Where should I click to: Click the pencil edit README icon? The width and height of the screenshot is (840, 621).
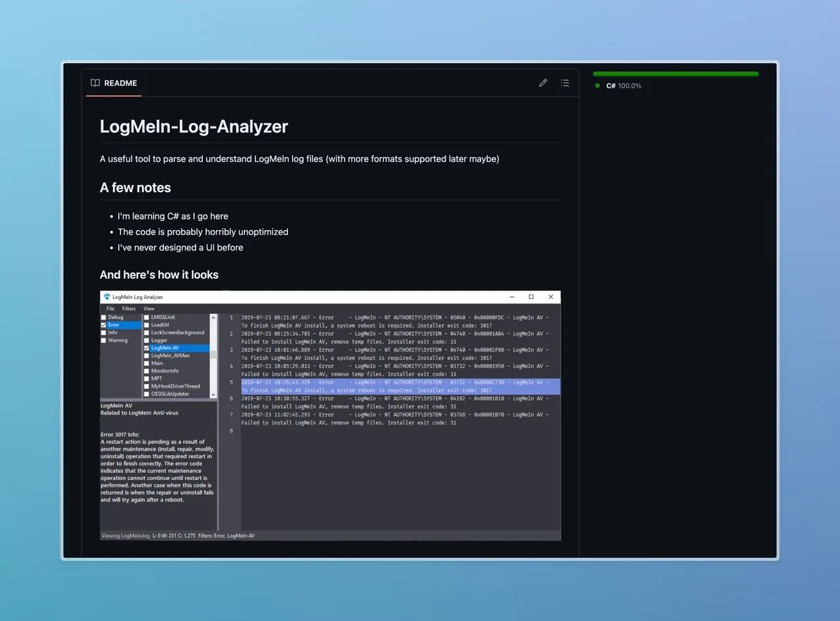(543, 83)
